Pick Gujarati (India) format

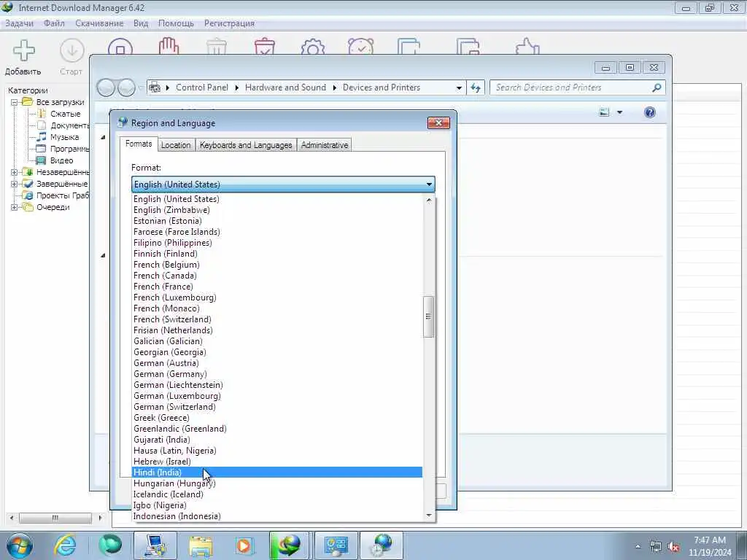coord(277,440)
